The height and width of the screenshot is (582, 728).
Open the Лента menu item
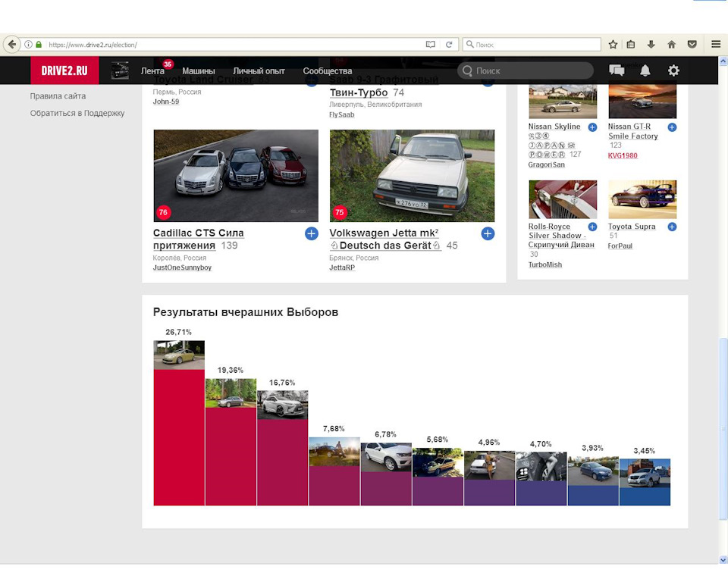click(152, 71)
